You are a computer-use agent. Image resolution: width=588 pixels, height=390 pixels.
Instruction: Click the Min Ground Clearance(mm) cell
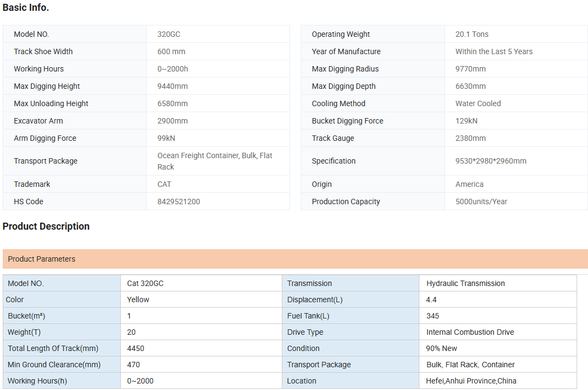[x=62, y=365]
